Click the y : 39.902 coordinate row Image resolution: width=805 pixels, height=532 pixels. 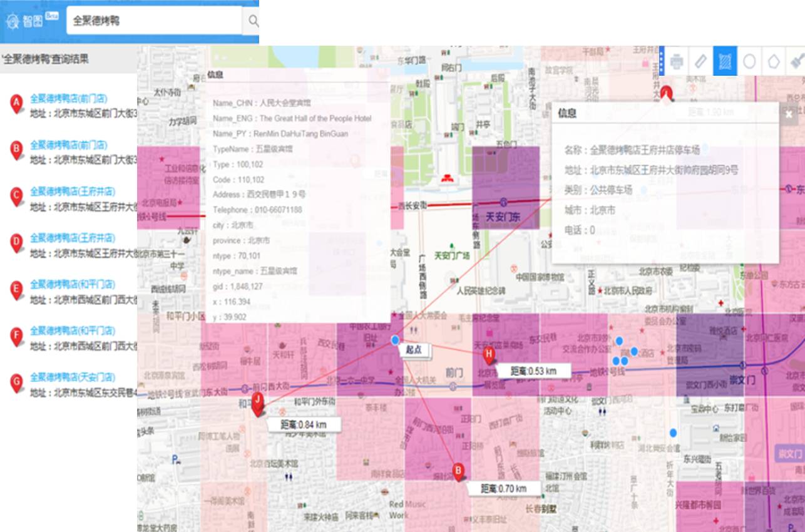(x=229, y=317)
